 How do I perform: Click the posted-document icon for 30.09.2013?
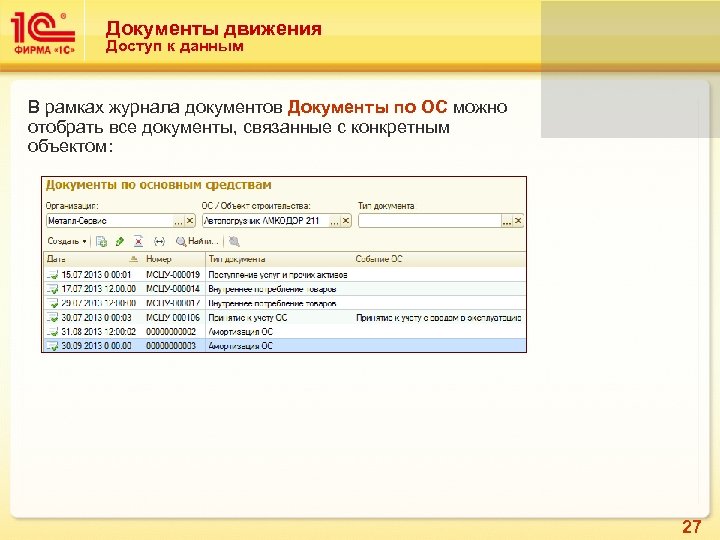[52, 345]
